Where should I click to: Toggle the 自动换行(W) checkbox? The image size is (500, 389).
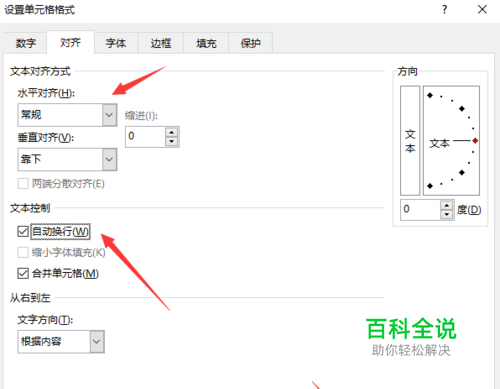click(x=23, y=231)
